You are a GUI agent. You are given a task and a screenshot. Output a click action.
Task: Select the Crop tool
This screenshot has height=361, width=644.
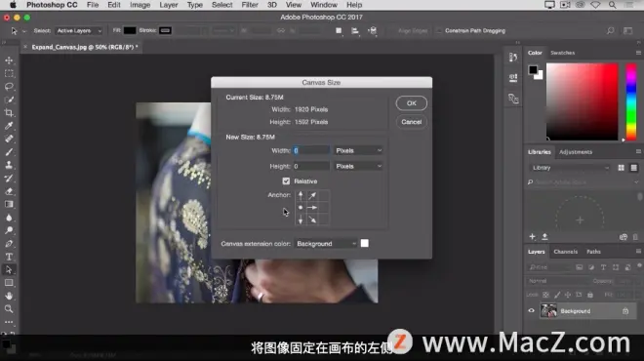(x=9, y=112)
